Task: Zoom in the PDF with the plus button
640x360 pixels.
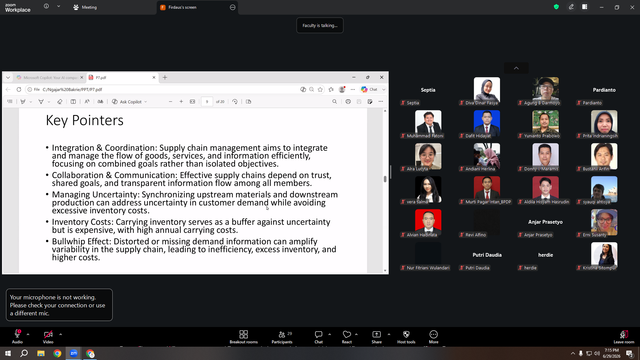Action: (181, 102)
